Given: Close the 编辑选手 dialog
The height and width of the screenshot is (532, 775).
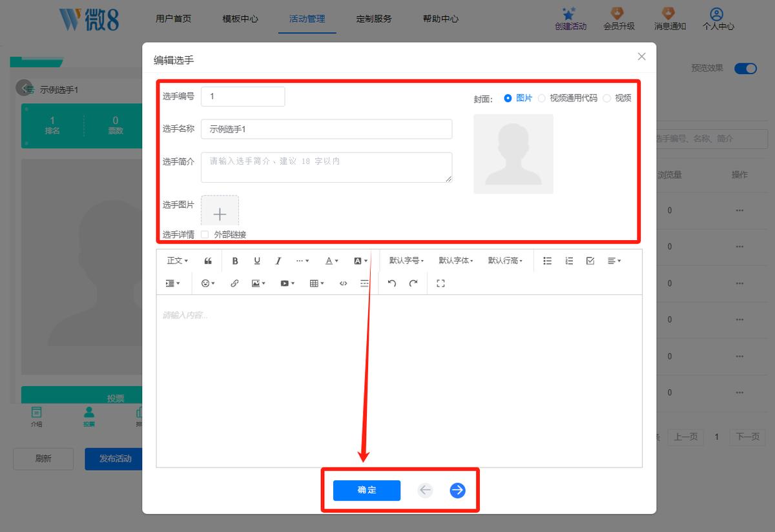Looking at the screenshot, I should pos(641,56).
